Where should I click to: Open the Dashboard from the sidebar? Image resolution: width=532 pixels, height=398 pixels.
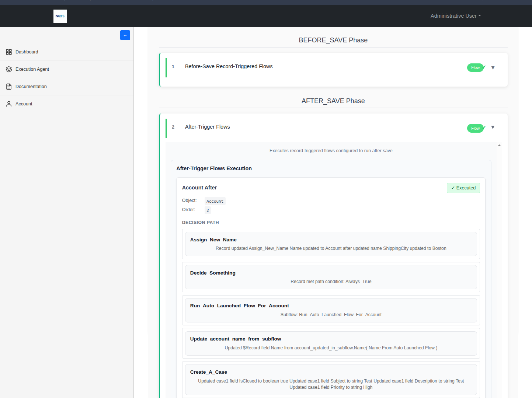(x=27, y=52)
